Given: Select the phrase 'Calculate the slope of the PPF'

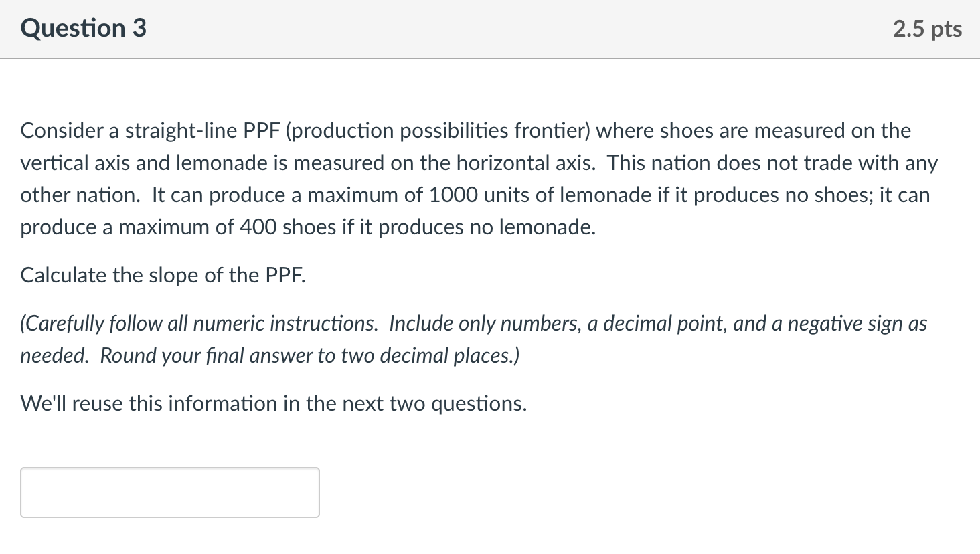Looking at the screenshot, I should [163, 274].
